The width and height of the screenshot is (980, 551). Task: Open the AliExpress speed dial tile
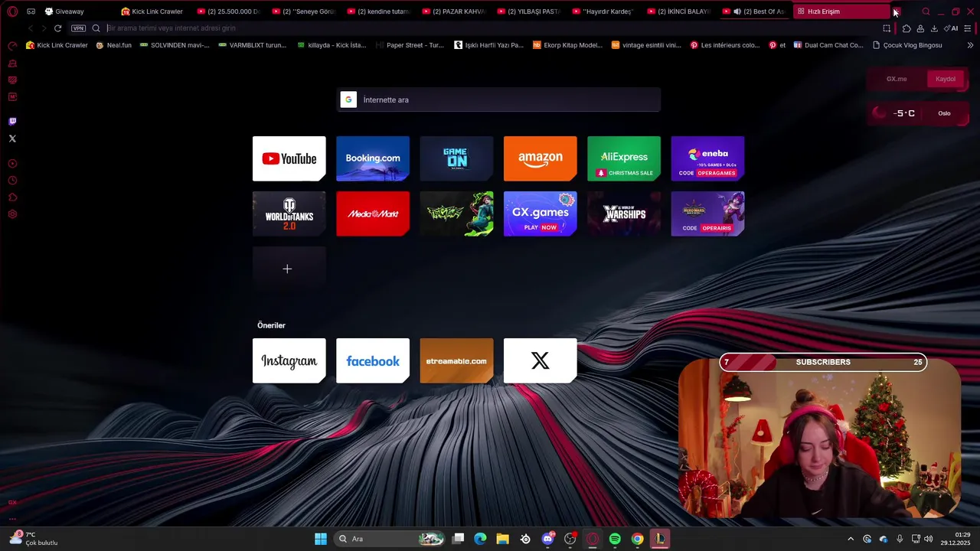624,158
